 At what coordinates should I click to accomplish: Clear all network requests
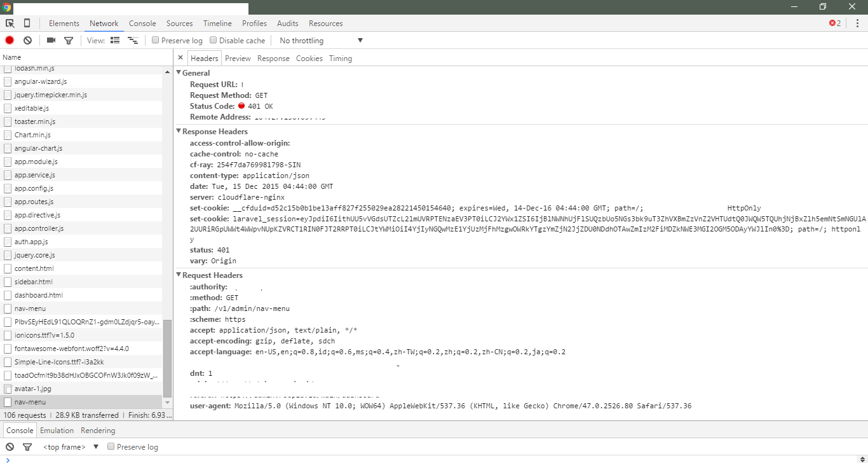pos(27,40)
